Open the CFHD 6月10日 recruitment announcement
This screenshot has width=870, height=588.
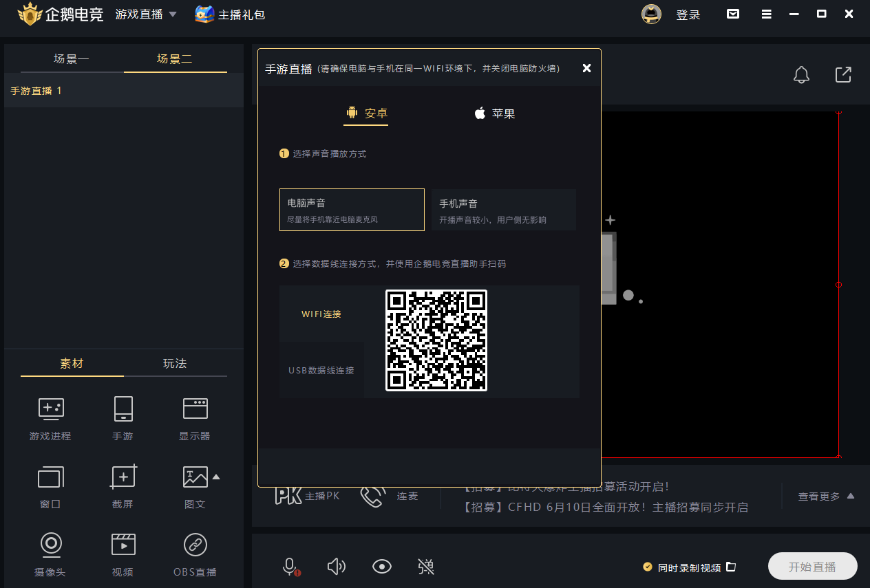point(606,508)
